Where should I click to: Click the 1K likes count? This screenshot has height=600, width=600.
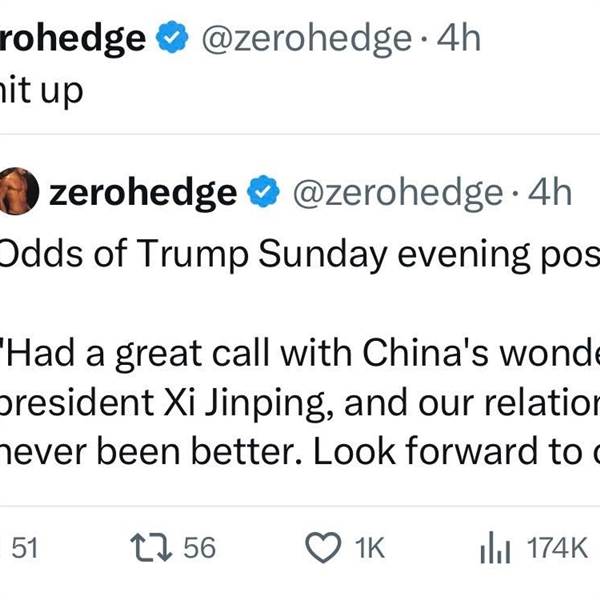click(x=369, y=548)
